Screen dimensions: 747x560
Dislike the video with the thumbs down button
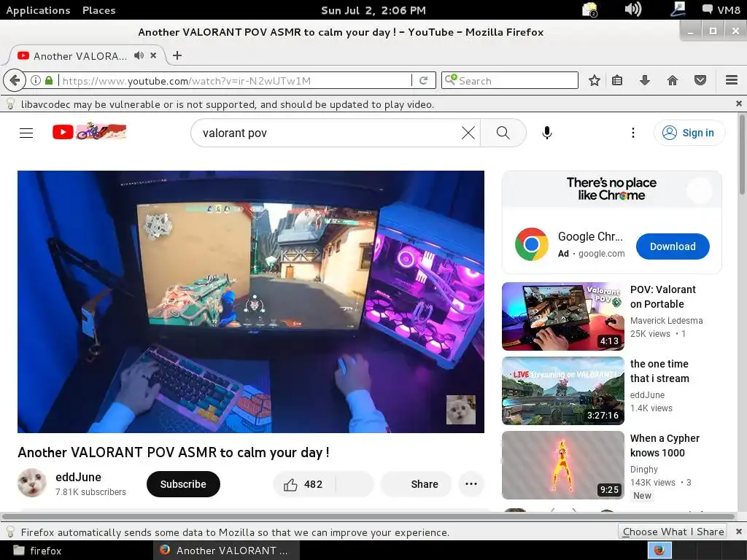coord(355,484)
